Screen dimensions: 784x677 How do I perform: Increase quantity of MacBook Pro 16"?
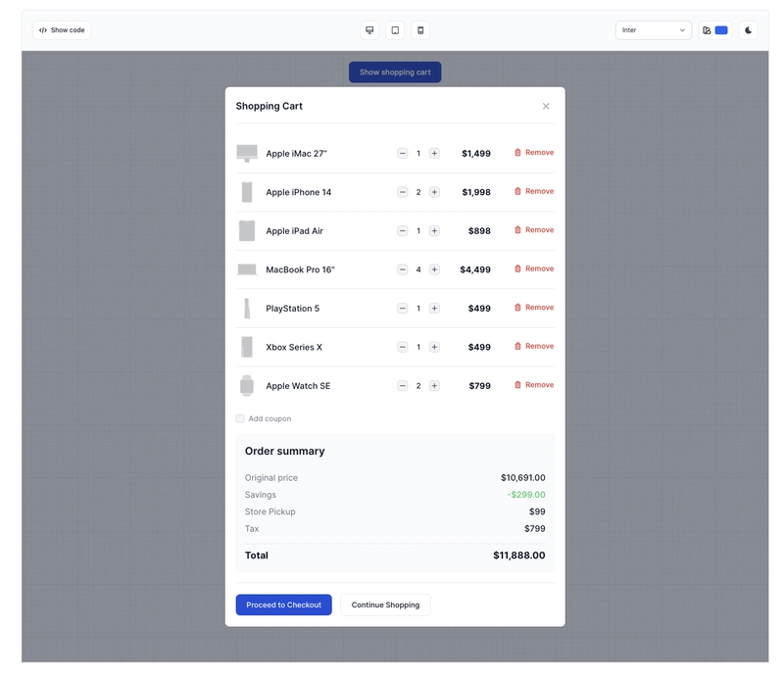[434, 269]
